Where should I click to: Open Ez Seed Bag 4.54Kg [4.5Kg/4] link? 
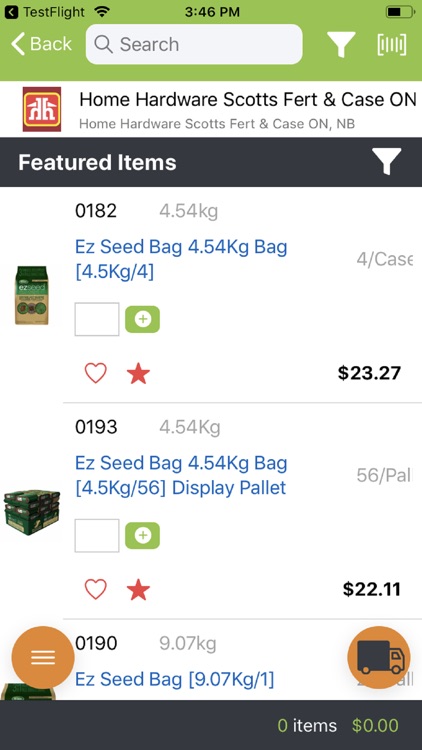pyautogui.click(x=181, y=259)
